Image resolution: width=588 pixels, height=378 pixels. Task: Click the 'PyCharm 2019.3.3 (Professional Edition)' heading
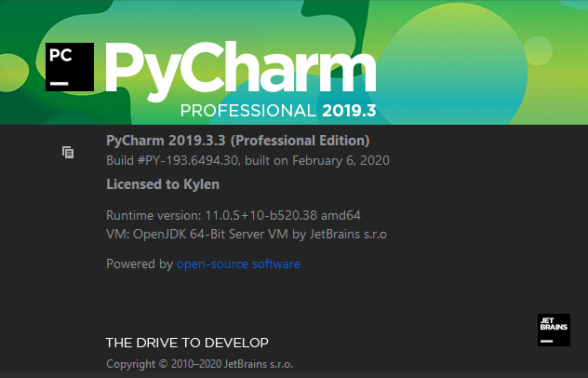[238, 141]
